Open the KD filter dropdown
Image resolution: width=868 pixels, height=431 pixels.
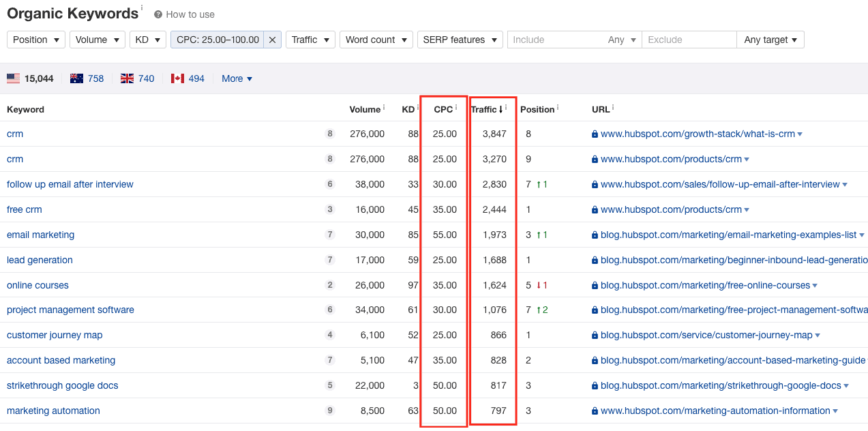click(x=148, y=40)
